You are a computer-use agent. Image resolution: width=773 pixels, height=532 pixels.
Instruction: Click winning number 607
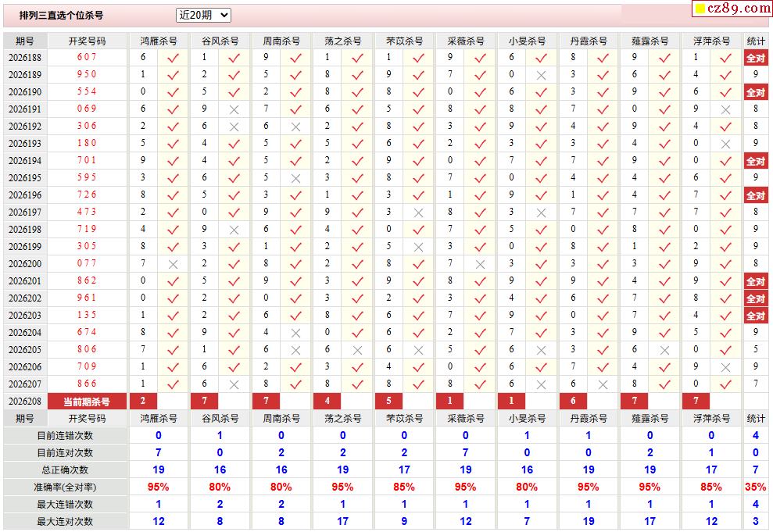point(87,57)
